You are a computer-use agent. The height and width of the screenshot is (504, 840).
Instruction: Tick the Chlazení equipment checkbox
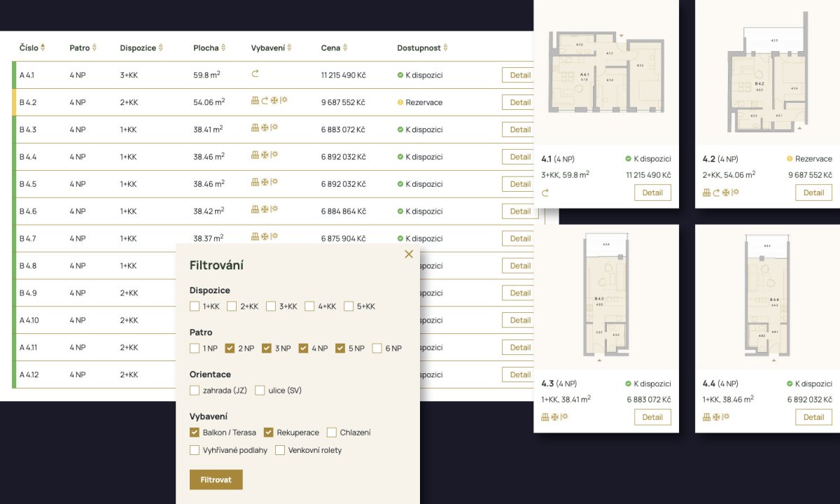[332, 433]
